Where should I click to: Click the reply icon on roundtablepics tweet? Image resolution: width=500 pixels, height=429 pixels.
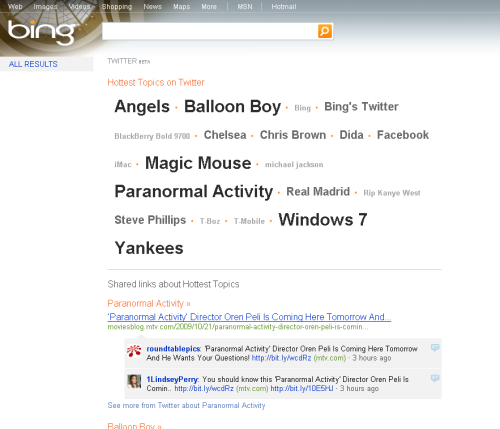coord(435,348)
